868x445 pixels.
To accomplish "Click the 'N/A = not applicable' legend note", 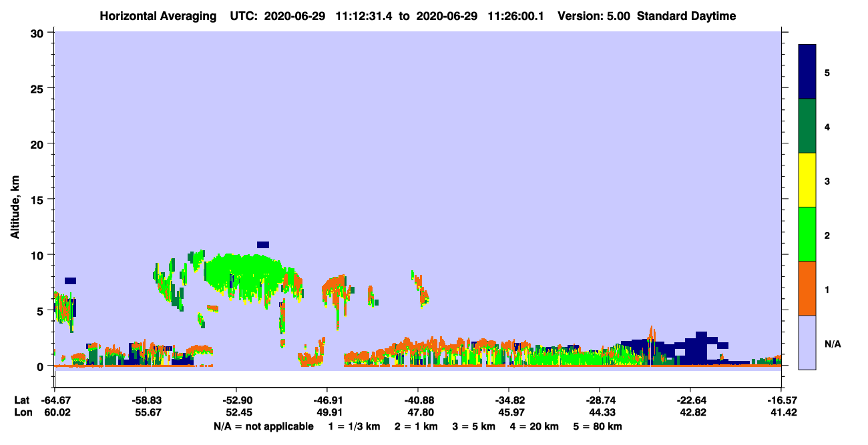I will (264, 426).
